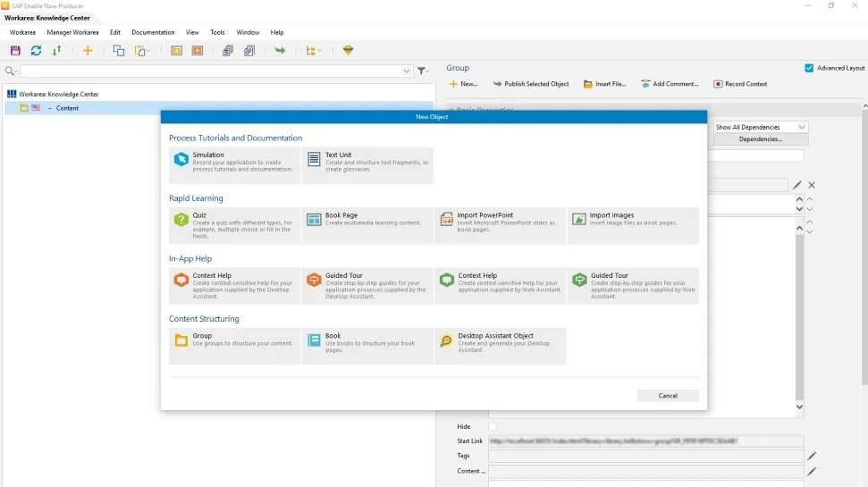Click the Dependencies... button
Screen dimensions: 868x487
[760, 139]
